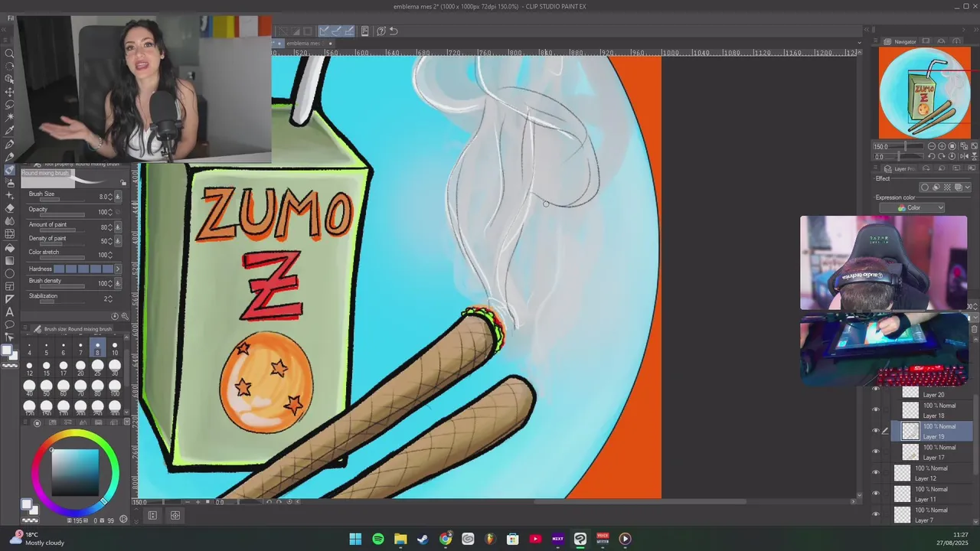The height and width of the screenshot is (551, 980).
Task: Select the Eraser tool
Action: pos(9,208)
